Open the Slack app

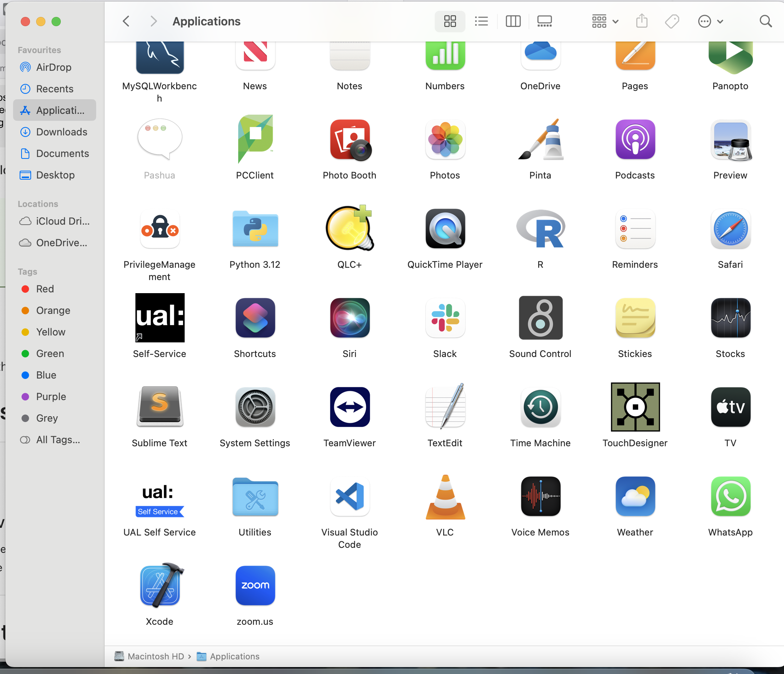445,318
